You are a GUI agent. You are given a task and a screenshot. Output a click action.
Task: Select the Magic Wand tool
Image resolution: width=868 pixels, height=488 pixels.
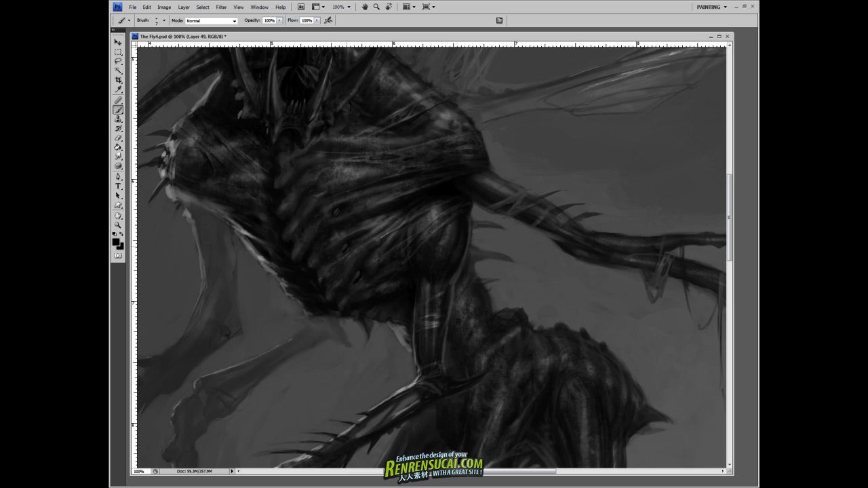(118, 70)
